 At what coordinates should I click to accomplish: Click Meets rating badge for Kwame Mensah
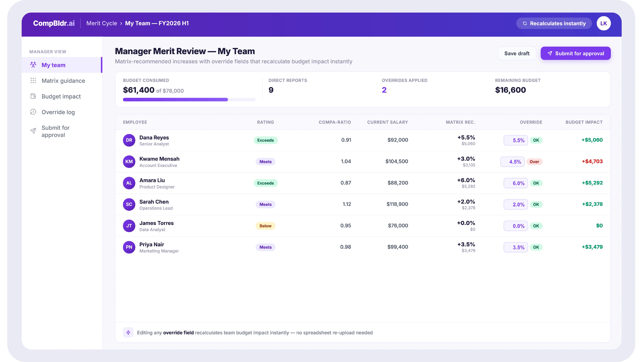pos(265,162)
